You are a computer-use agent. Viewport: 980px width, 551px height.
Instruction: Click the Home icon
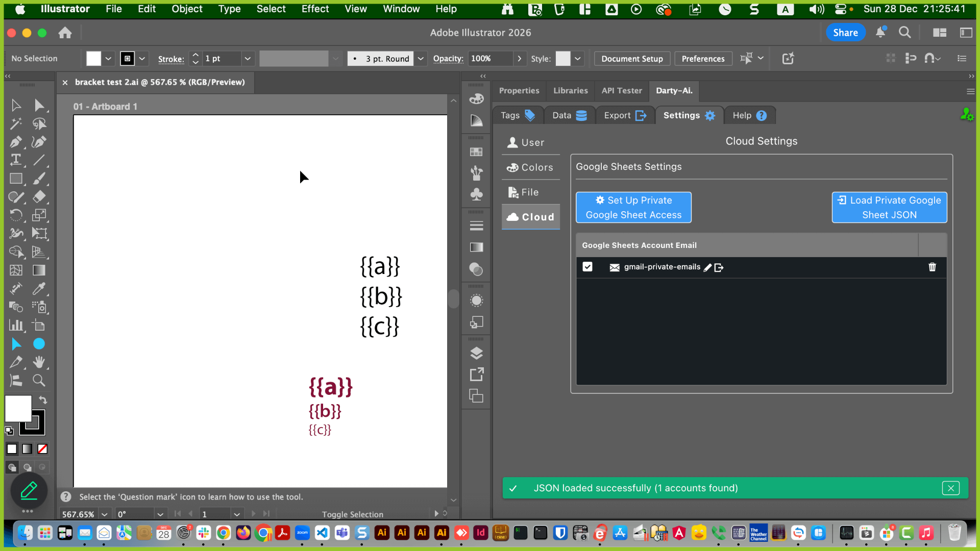65,33
